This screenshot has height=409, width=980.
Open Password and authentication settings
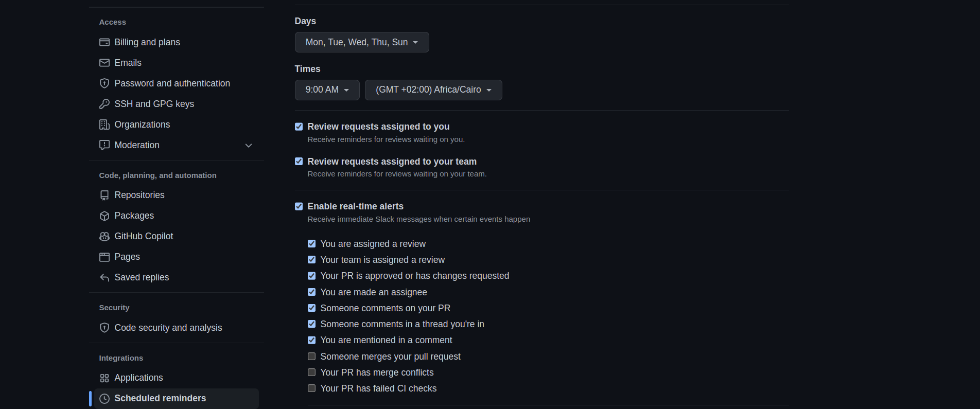coord(172,83)
